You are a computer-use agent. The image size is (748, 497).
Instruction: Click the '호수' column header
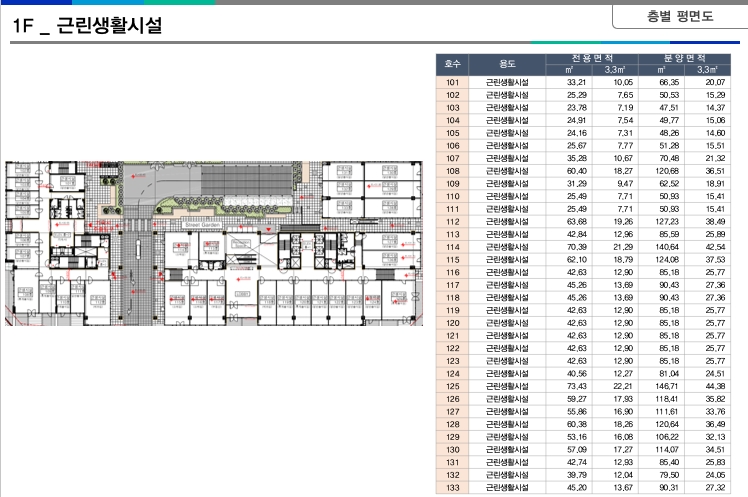coord(452,64)
